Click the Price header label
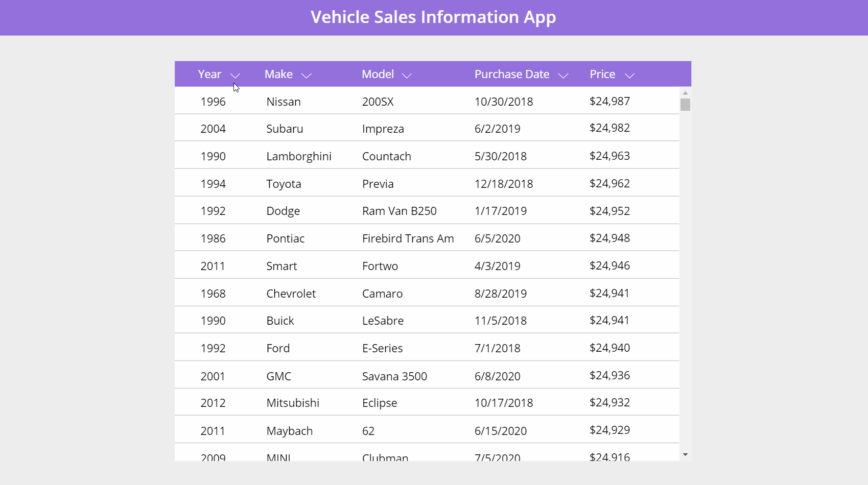This screenshot has width=868, height=485. point(602,75)
